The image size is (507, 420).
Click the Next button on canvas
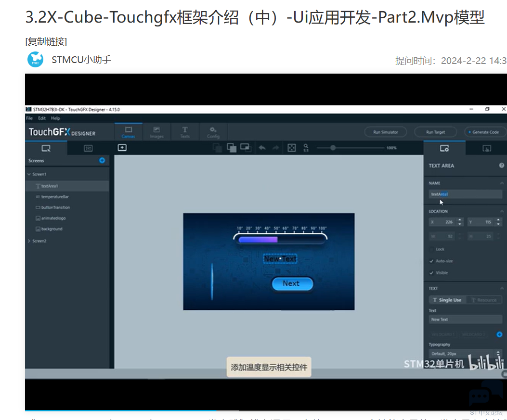pos(292,284)
